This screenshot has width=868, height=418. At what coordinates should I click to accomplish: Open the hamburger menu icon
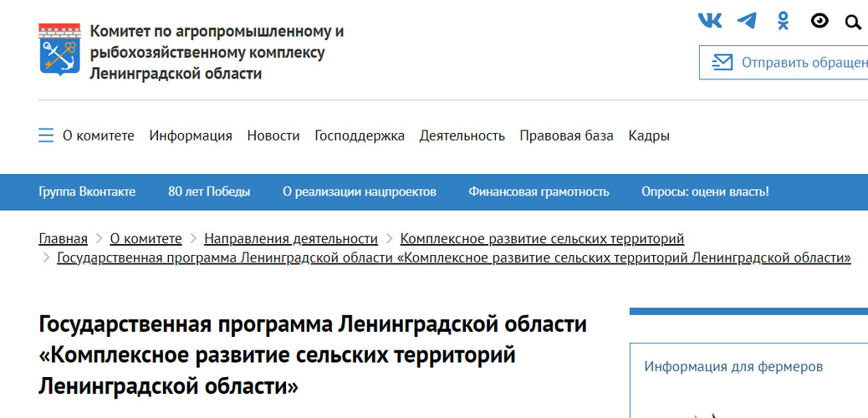click(46, 135)
